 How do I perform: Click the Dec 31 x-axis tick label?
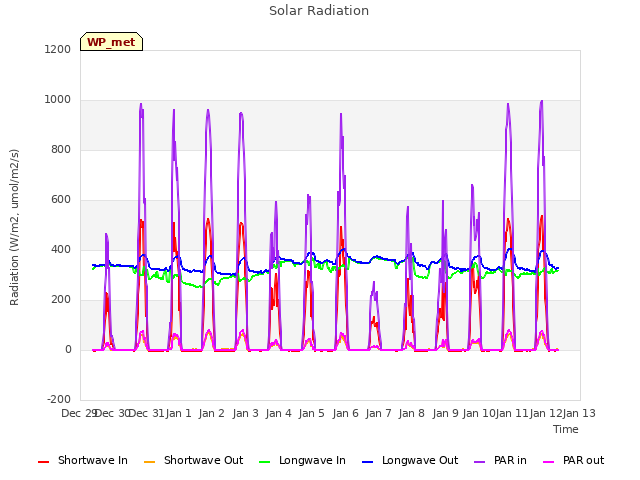click(x=146, y=413)
